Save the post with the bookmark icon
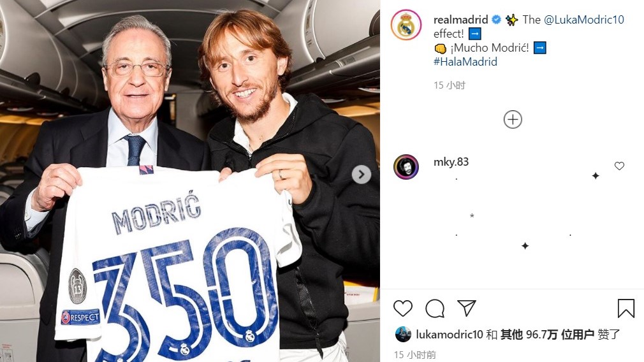The image size is (644, 362). tap(626, 308)
